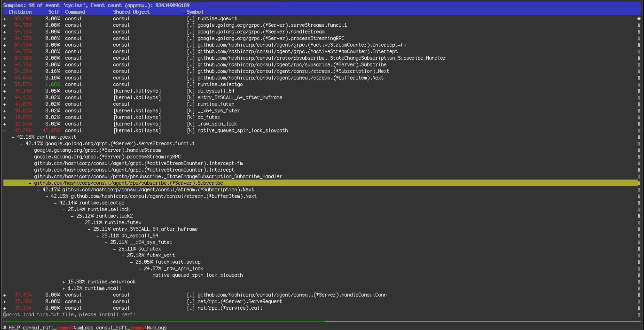
Task: Expand the runtime.mcall 1.12% entry
Action: (63, 288)
